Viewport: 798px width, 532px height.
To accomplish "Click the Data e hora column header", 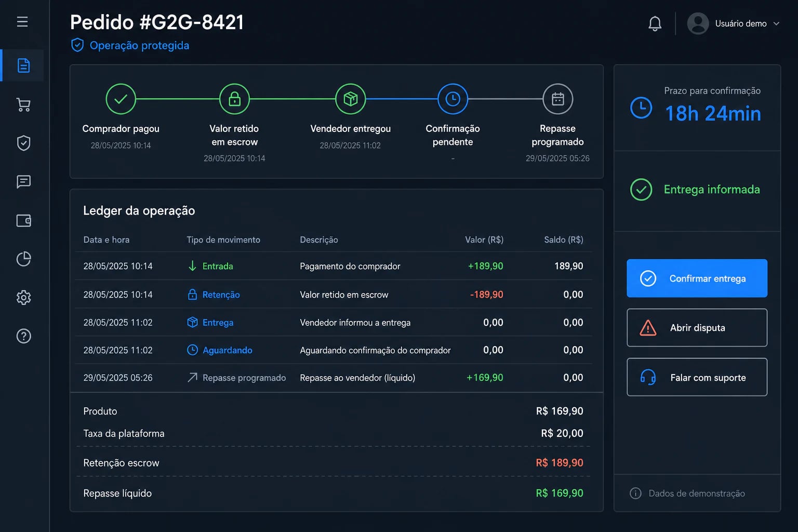I will click(x=107, y=240).
